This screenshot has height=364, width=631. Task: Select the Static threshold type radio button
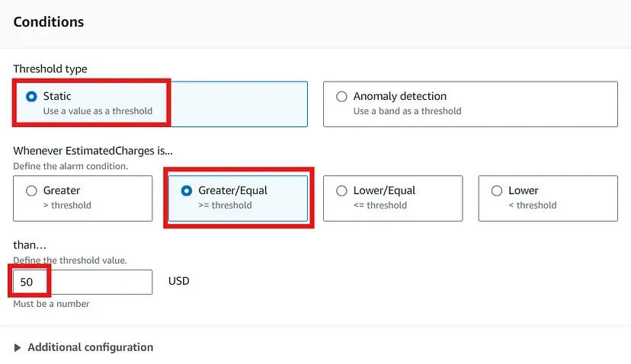31,97
